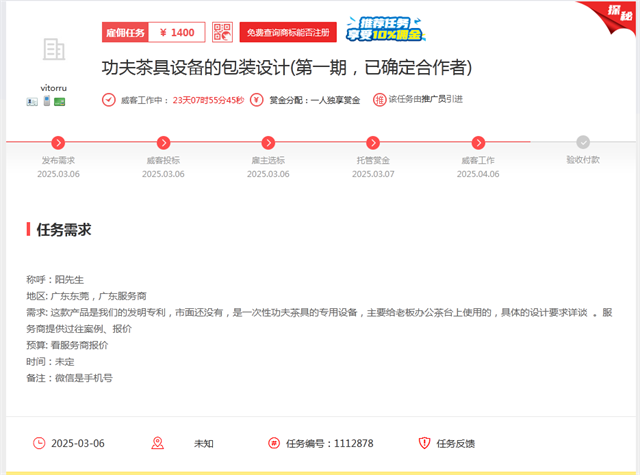640x475 pixels.
Task: Open the vitorru username link
Action: [53, 88]
